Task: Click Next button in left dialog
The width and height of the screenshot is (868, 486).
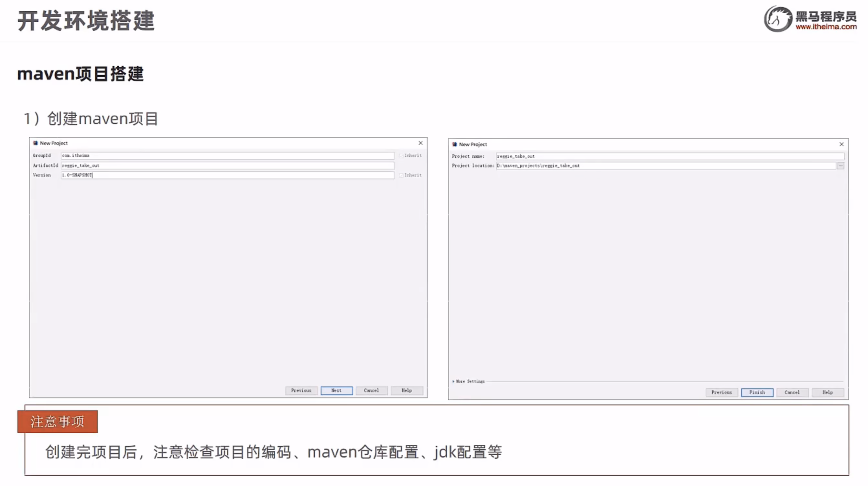Action: (x=336, y=390)
